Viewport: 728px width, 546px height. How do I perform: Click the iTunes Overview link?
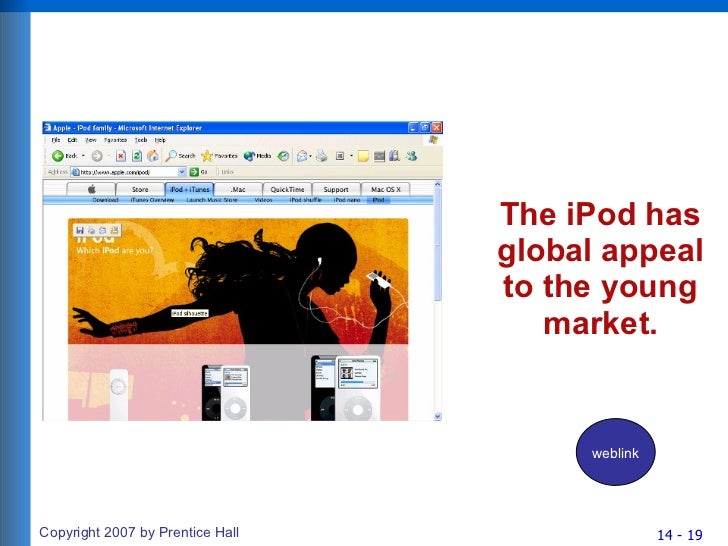click(x=152, y=200)
